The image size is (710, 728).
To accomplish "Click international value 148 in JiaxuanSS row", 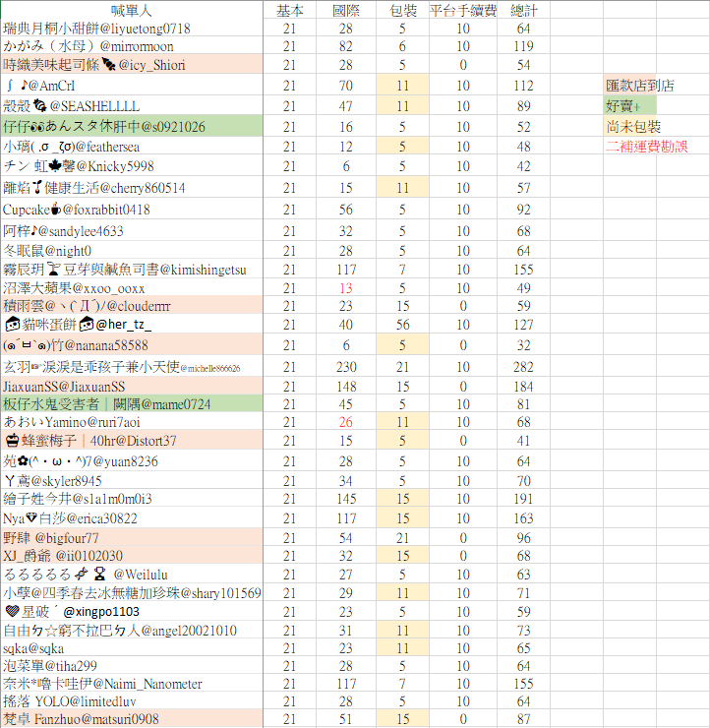I will point(346,387).
